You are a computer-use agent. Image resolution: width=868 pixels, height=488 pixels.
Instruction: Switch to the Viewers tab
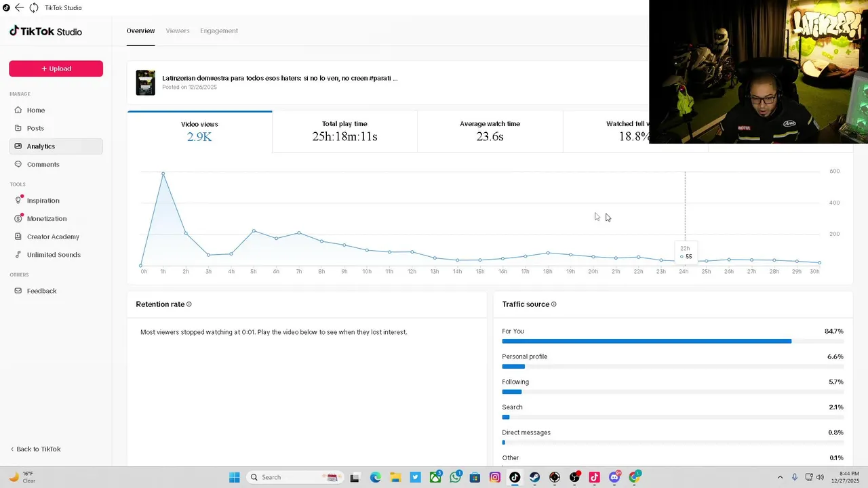tap(178, 30)
